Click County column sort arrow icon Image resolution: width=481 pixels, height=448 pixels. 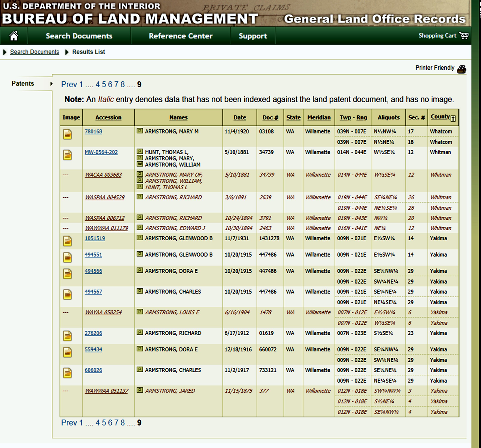453,118
